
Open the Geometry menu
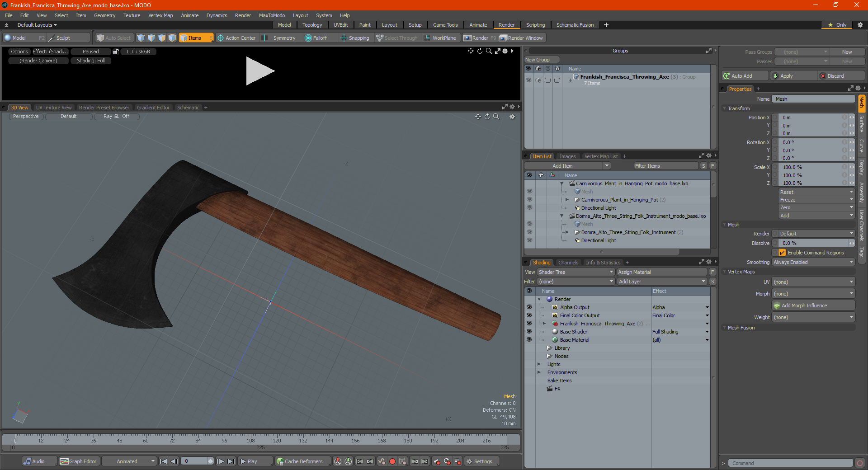104,15
